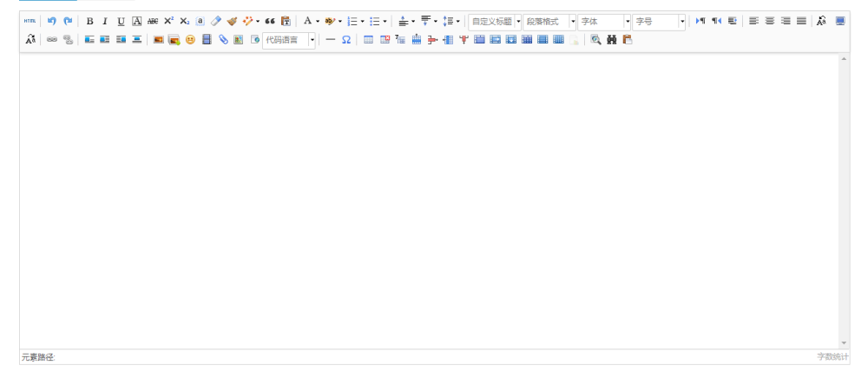Clear formatting with the eraser icon
The height and width of the screenshot is (372, 868).
point(216,21)
